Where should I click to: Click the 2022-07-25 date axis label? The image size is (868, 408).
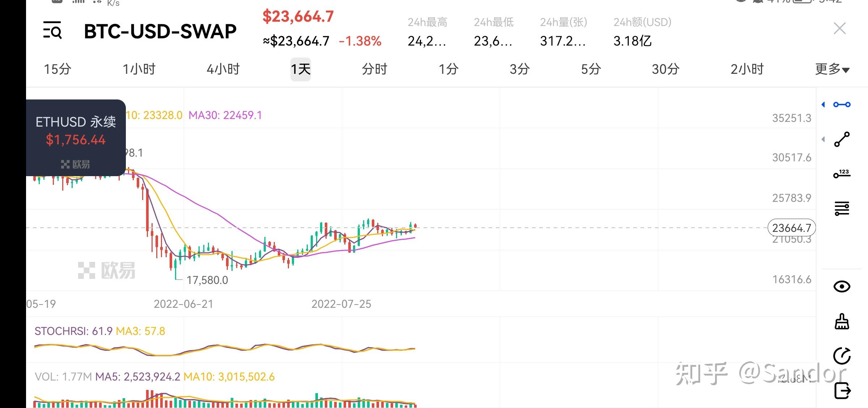[341, 304]
